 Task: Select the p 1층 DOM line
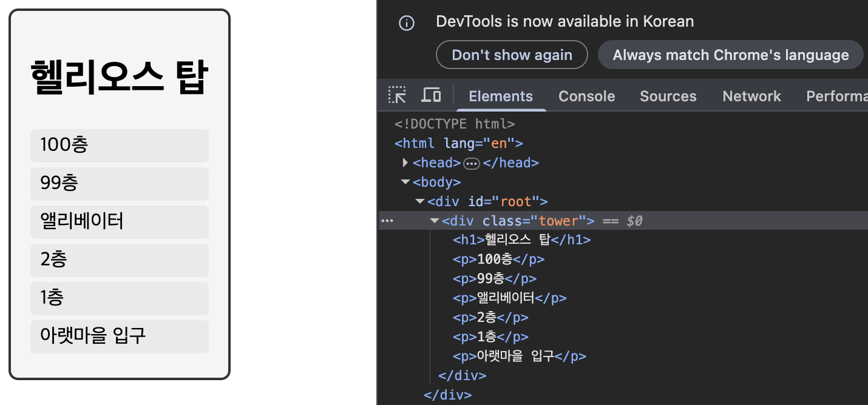(490, 337)
